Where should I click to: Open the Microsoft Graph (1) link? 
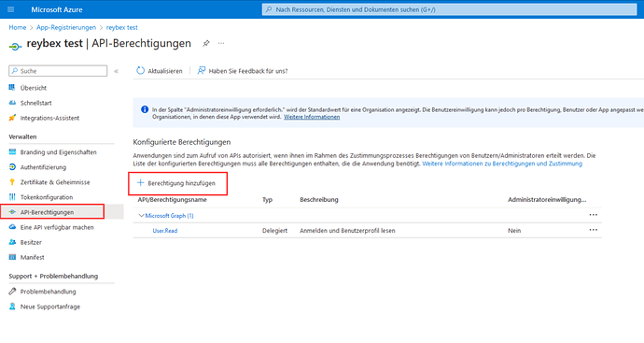pos(169,216)
